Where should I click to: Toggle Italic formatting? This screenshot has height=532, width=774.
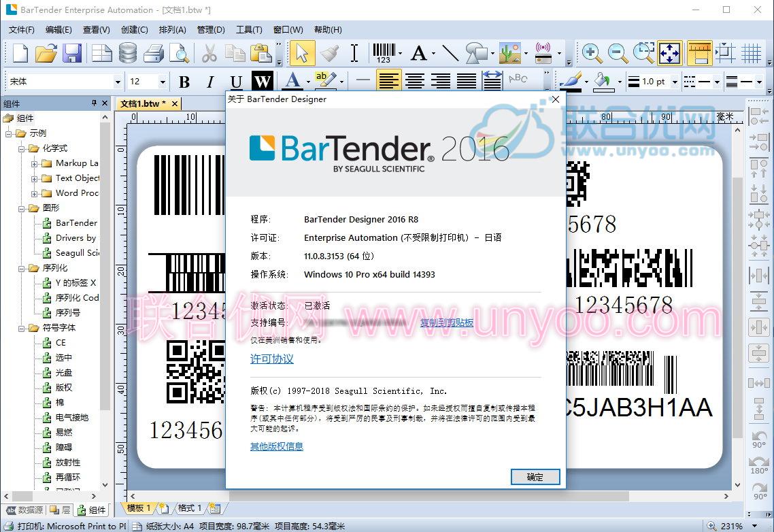tap(210, 82)
